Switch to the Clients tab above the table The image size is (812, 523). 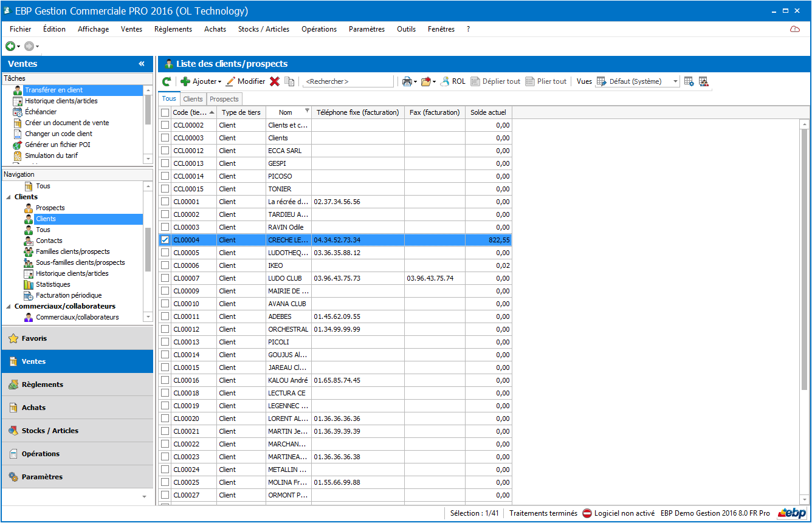point(193,99)
